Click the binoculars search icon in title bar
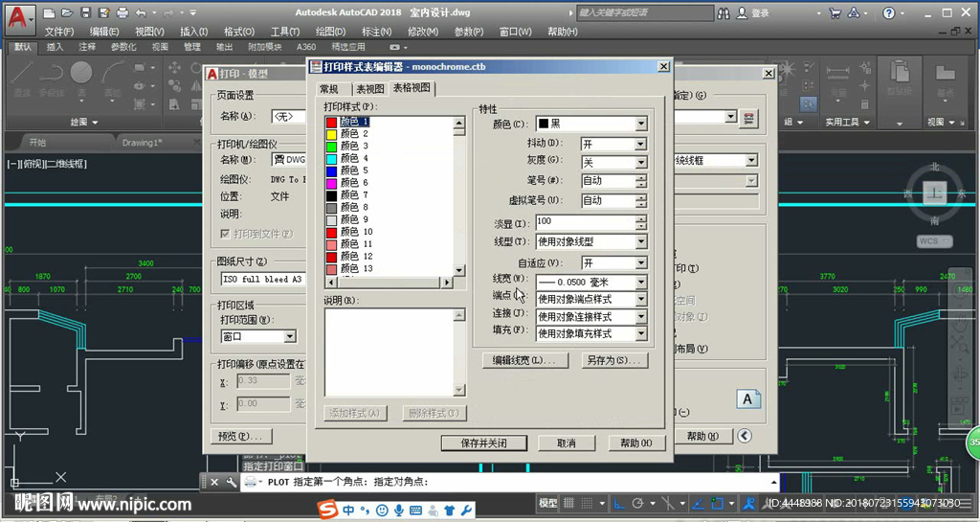The height and width of the screenshot is (522, 980). [724, 13]
